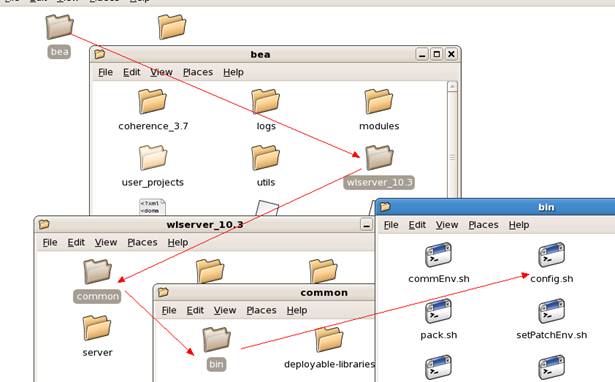Click the 'config.sh' file name label
This screenshot has height=382, width=615.
(x=551, y=279)
